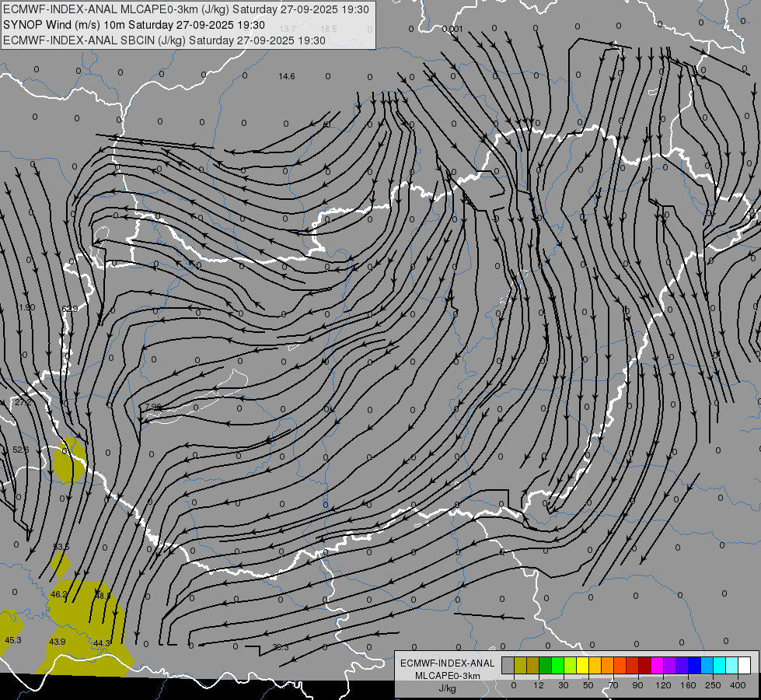Select the bright green legend swatch
Screen dimensions: 761x700
coord(557,665)
